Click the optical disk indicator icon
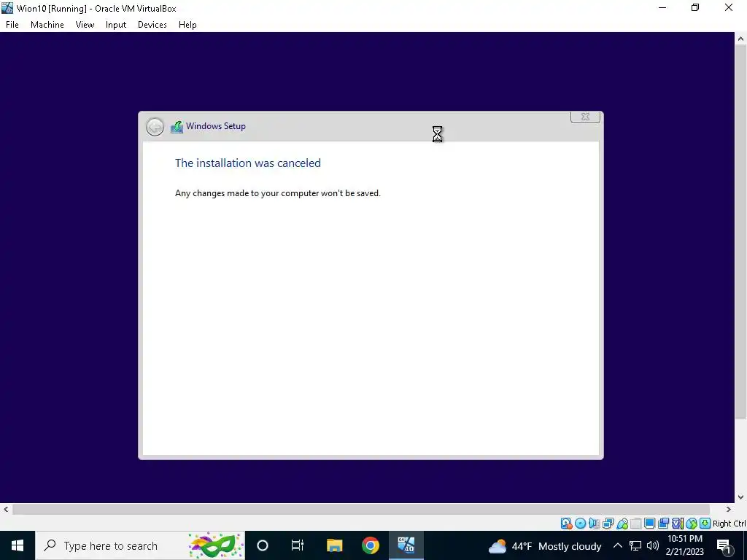Image resolution: width=747 pixels, height=560 pixels. pyautogui.click(x=580, y=524)
